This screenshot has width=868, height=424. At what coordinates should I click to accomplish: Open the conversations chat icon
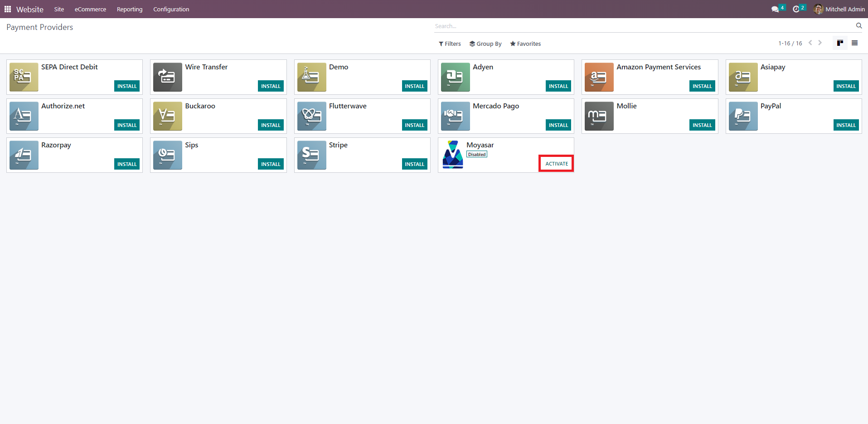pyautogui.click(x=775, y=9)
